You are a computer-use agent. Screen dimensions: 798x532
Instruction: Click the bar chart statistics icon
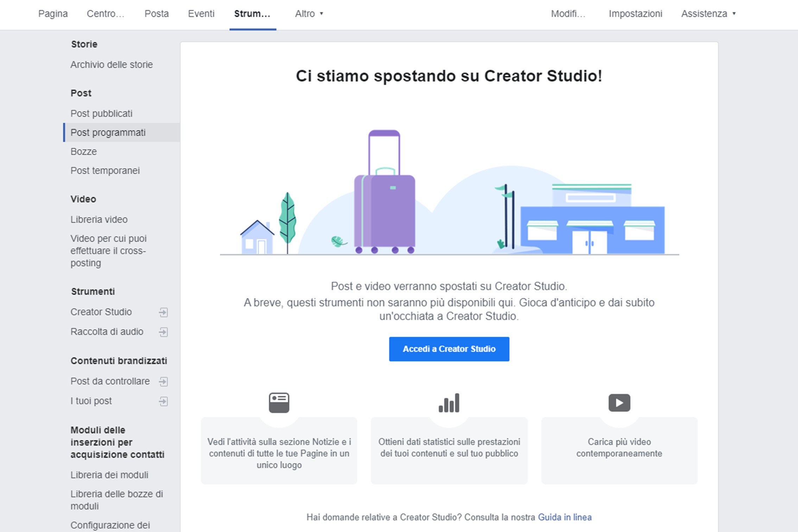point(449,403)
